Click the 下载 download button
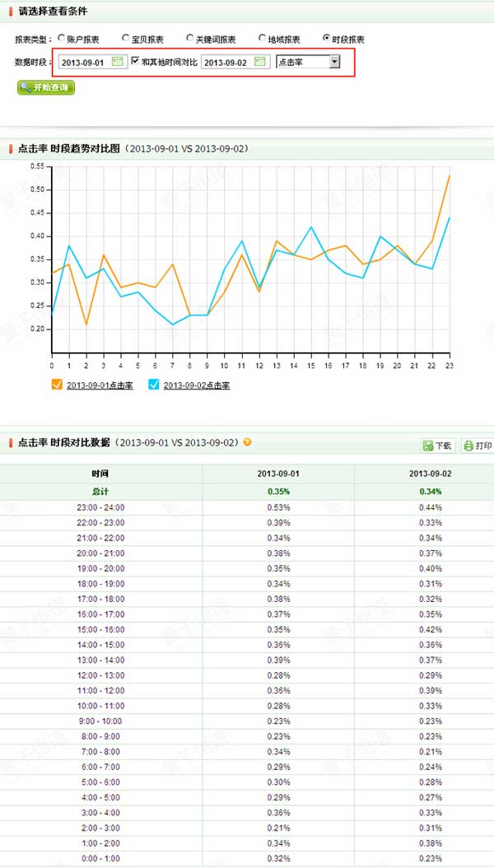494x868 pixels. click(437, 446)
